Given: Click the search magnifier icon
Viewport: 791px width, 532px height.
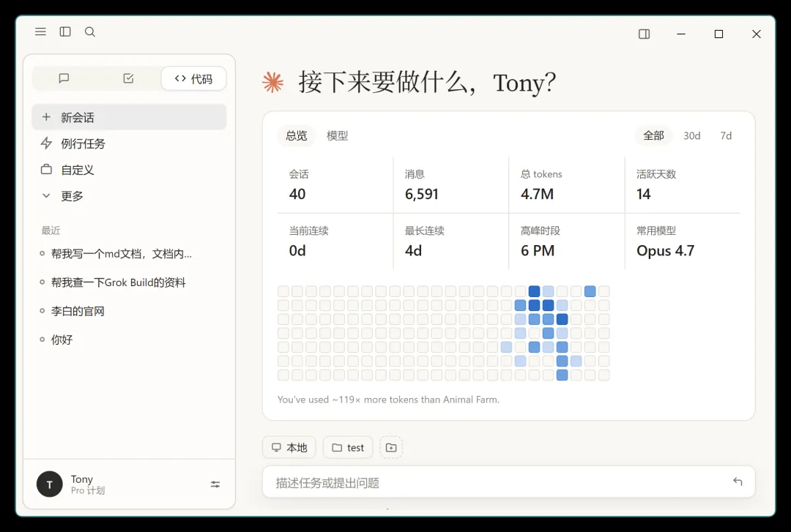Looking at the screenshot, I should pyautogui.click(x=90, y=31).
